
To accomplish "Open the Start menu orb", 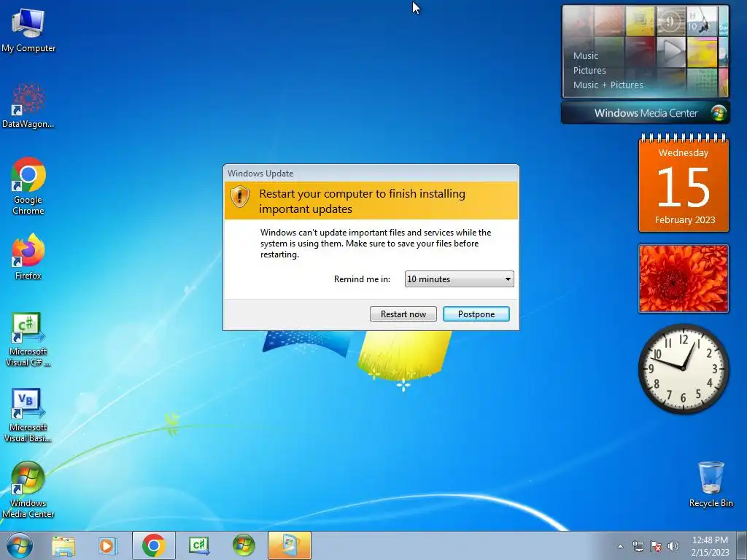I will 20,545.
